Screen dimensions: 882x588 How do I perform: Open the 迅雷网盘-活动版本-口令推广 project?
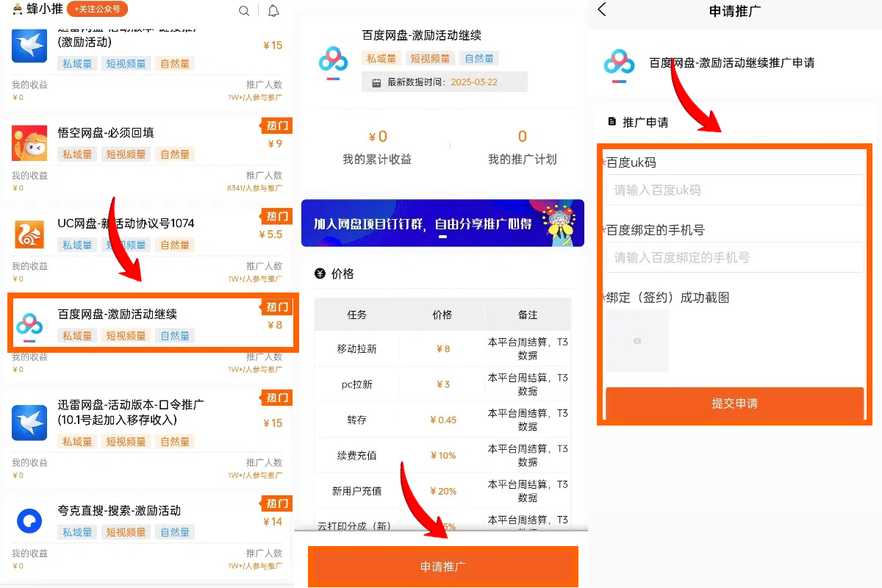click(131, 412)
